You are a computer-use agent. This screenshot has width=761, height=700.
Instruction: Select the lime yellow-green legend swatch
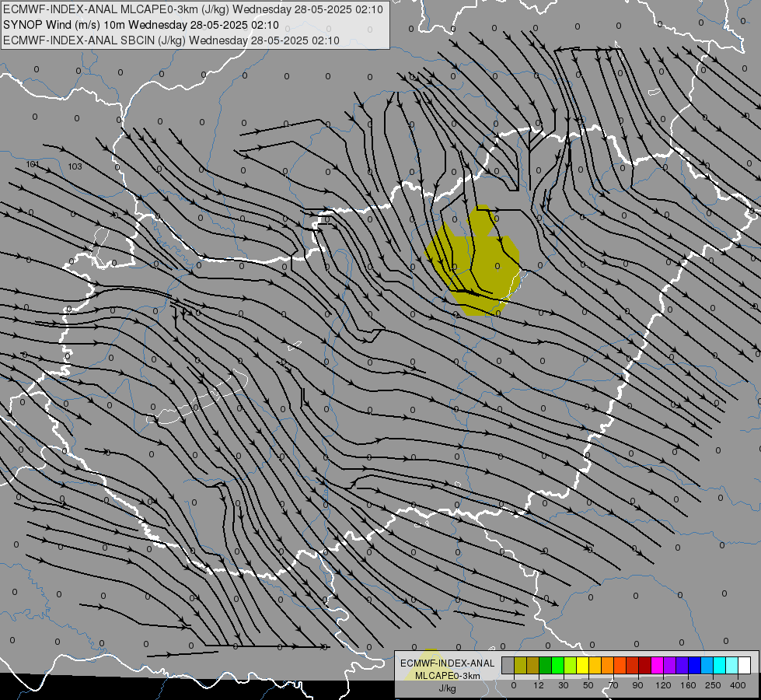pos(571,665)
